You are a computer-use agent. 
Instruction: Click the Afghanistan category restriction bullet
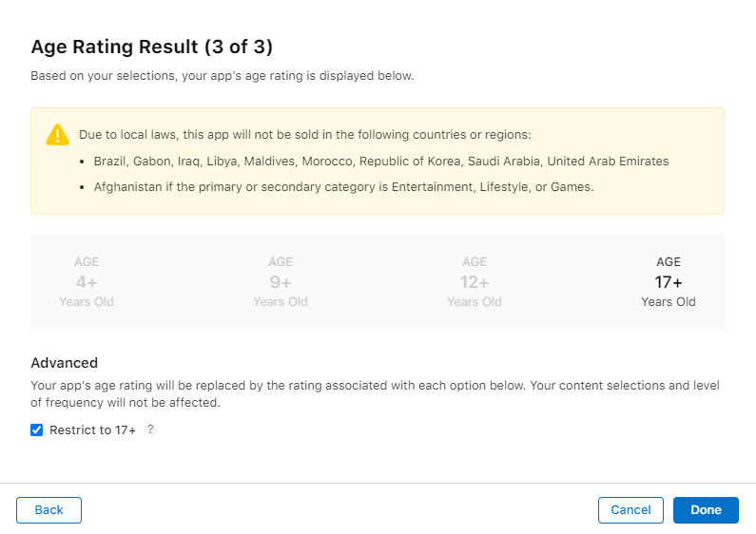coord(344,187)
